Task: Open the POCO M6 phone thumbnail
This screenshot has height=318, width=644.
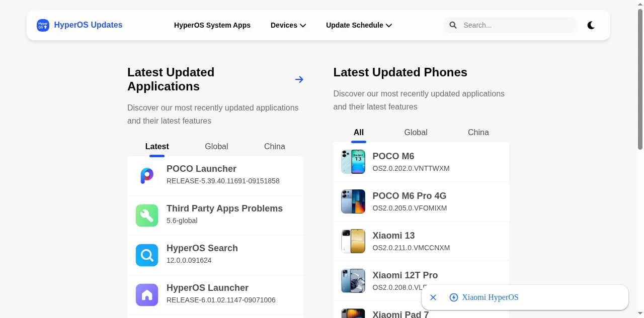Action: tap(353, 162)
